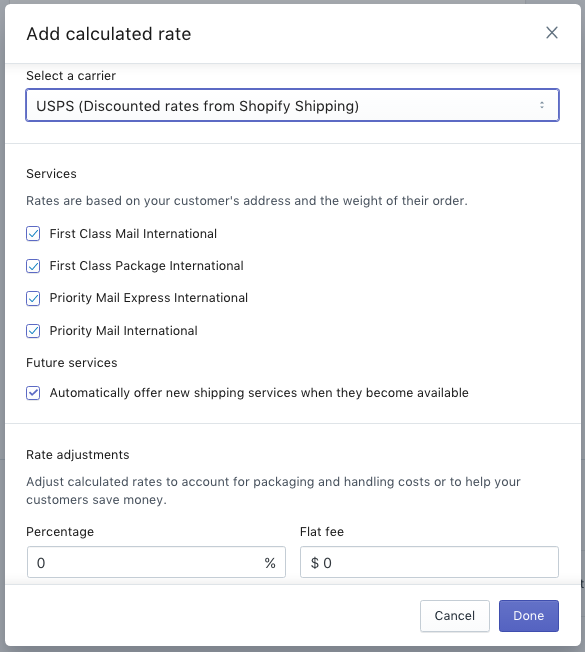
Task: Focus the Percentage adjustment field
Action: coord(156,562)
